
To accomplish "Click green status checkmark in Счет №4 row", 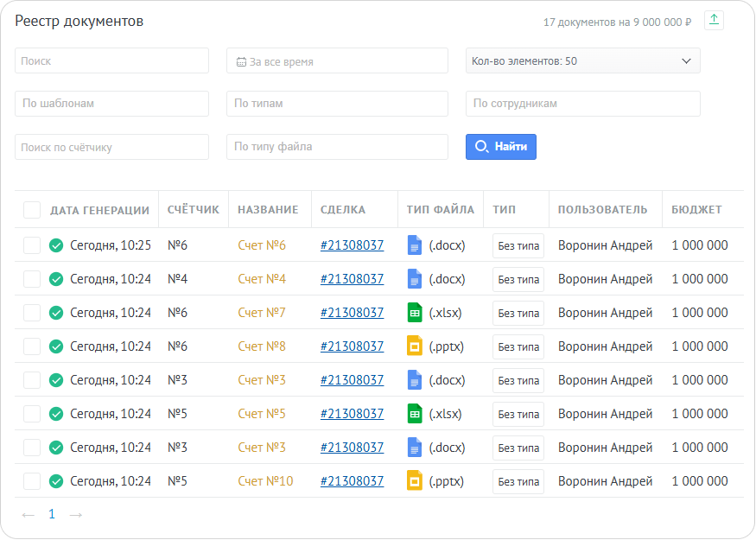I will point(56,279).
